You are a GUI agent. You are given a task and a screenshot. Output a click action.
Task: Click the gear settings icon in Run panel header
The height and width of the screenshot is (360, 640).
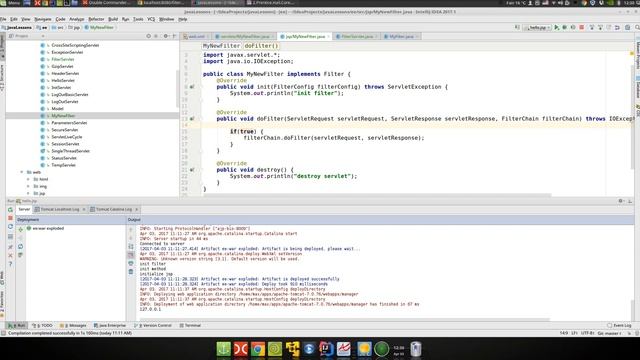tap(621, 201)
